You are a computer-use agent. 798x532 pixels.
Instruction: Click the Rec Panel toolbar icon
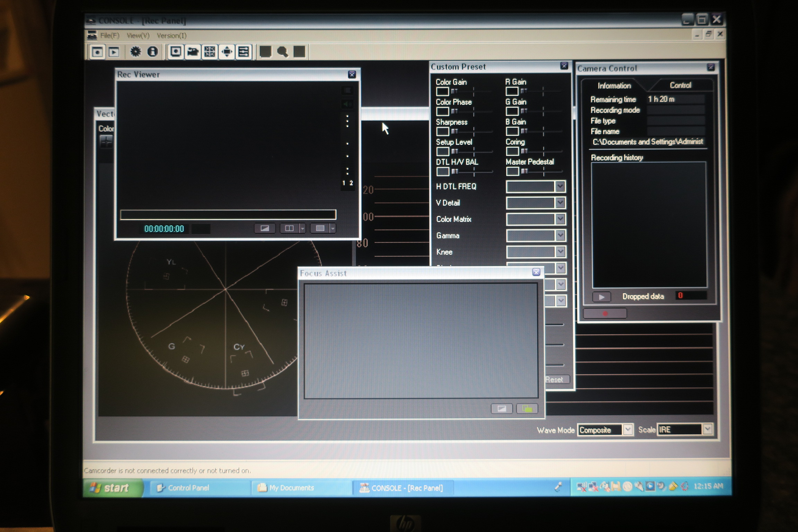click(x=97, y=52)
